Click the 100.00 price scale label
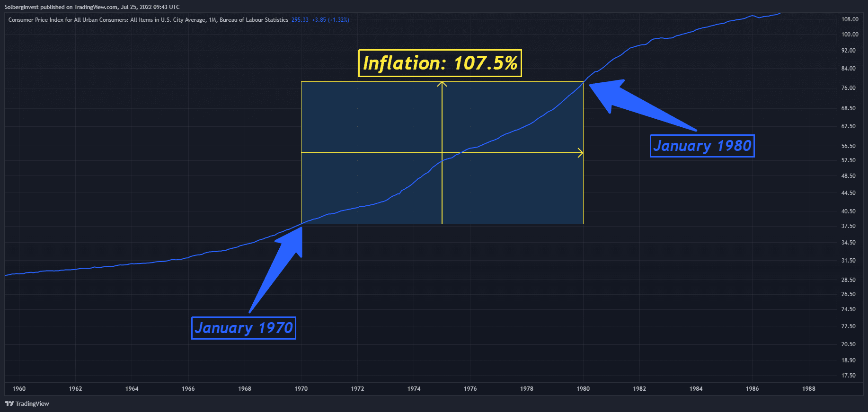 pos(850,35)
